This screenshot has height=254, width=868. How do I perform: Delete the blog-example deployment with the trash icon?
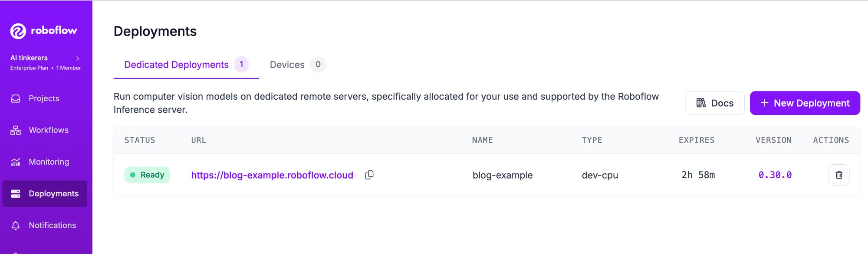click(x=839, y=175)
